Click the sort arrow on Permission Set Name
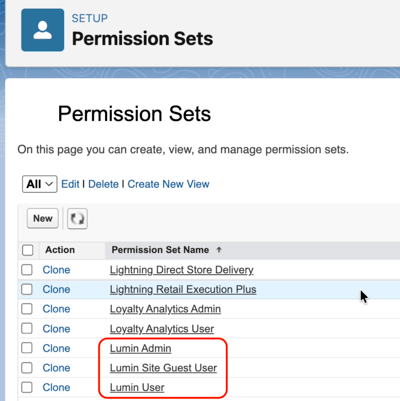 coord(219,250)
